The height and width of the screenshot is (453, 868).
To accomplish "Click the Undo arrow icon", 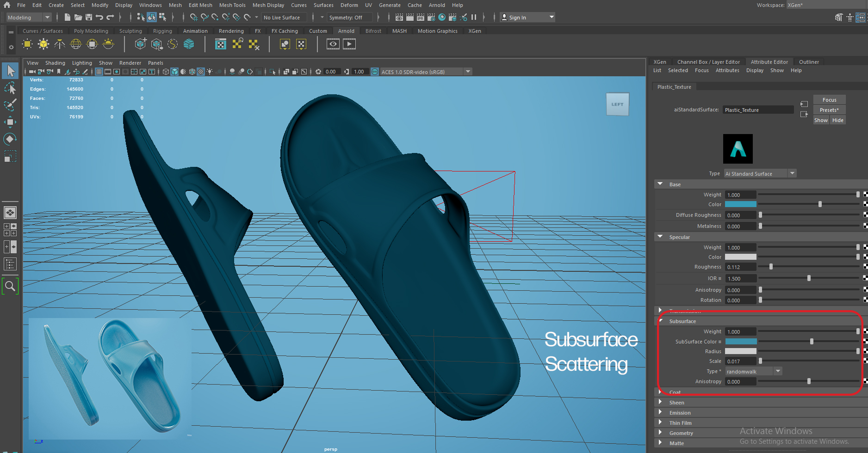I will [99, 18].
